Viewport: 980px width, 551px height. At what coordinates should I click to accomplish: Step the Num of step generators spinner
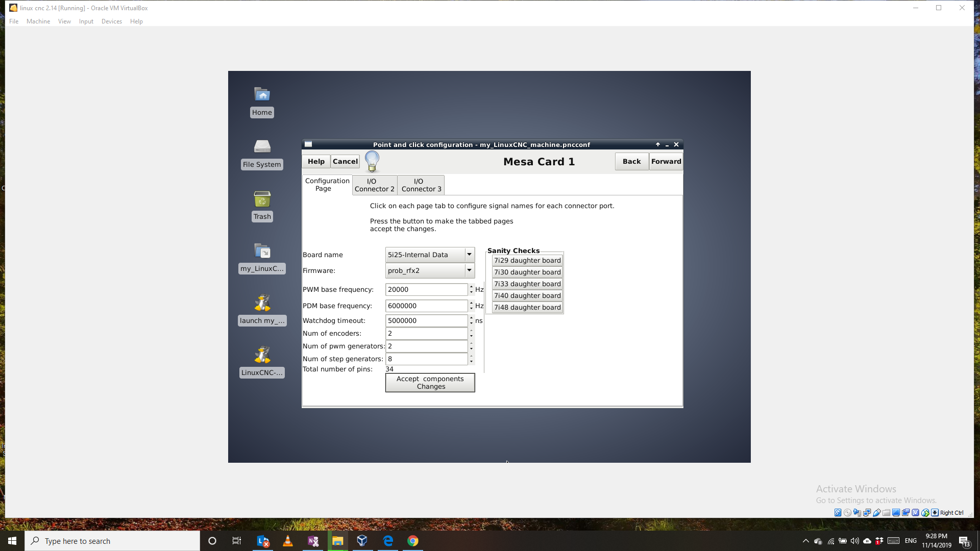coord(471,359)
